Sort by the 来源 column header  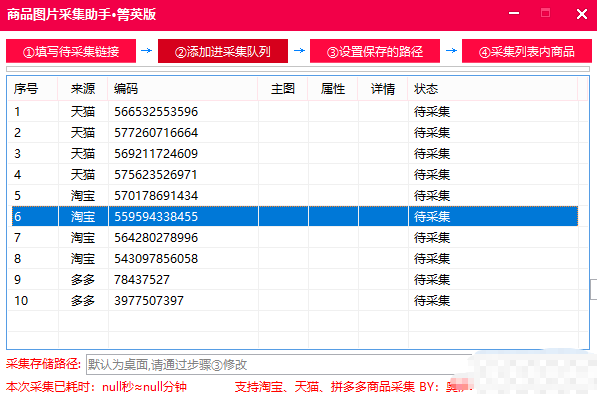tap(83, 89)
